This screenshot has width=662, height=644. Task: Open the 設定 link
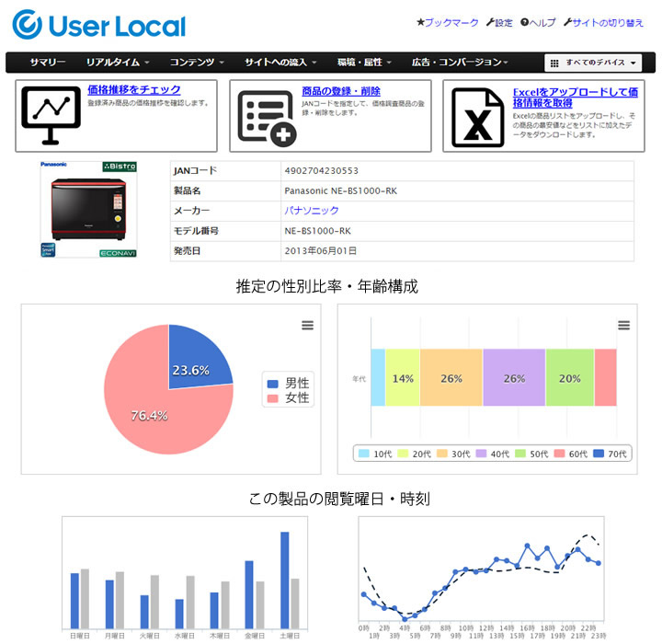pyautogui.click(x=503, y=22)
